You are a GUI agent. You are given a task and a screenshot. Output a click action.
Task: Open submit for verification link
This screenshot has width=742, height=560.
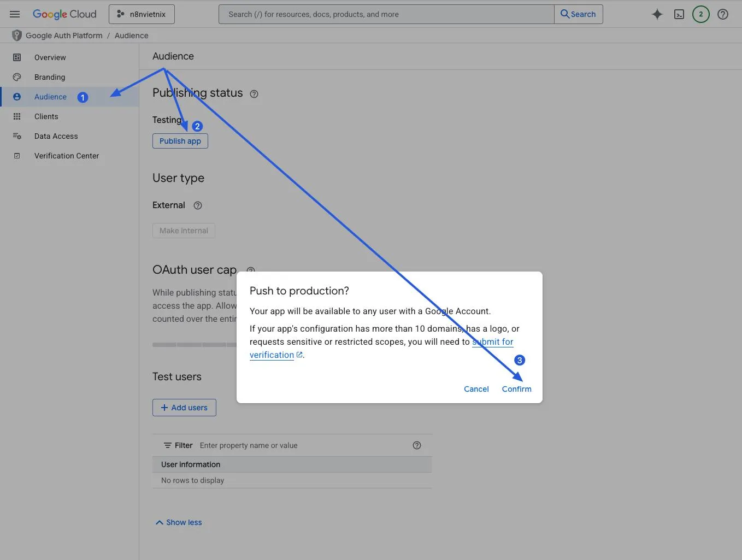point(492,341)
